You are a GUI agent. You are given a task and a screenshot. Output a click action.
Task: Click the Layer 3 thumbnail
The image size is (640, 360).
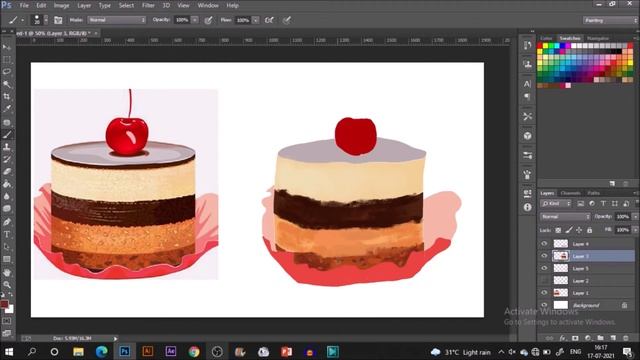point(560,256)
